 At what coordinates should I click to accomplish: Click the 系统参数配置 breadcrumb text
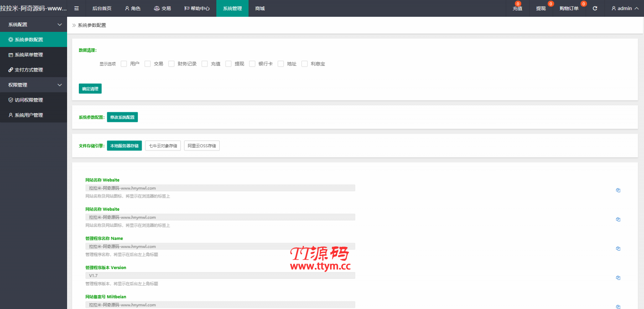(92, 25)
